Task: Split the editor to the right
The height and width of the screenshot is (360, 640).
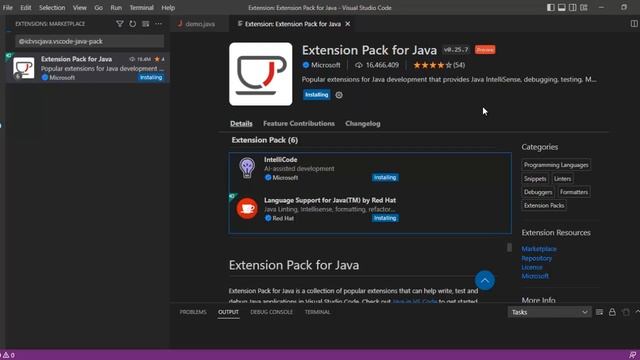Action: click(x=634, y=24)
